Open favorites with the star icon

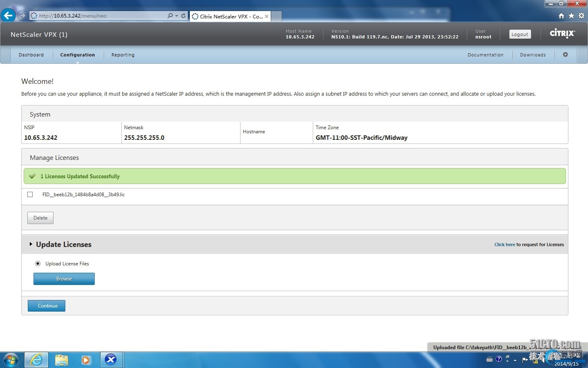coord(571,16)
